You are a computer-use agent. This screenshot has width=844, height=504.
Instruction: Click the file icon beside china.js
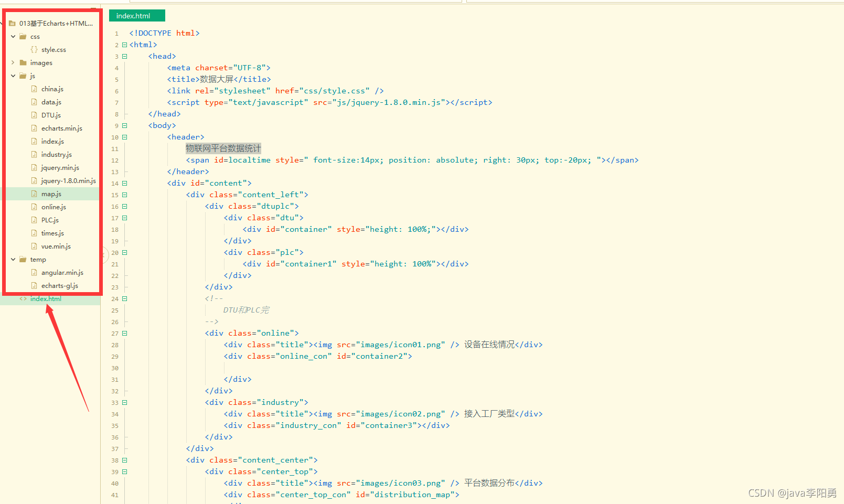(x=34, y=89)
